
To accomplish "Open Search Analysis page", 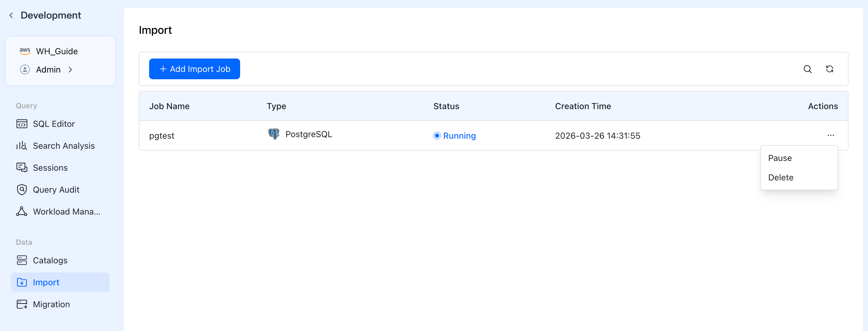I will tap(63, 146).
